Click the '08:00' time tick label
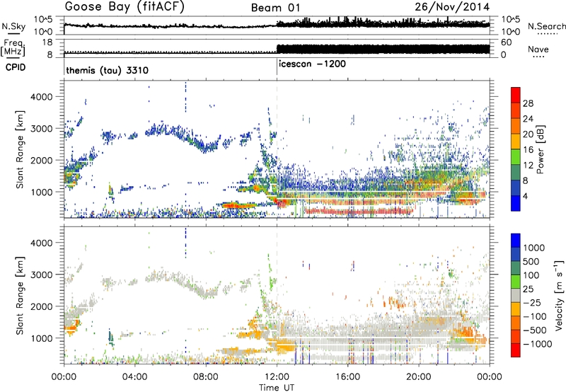This screenshot has height=392, width=566. [x=206, y=377]
